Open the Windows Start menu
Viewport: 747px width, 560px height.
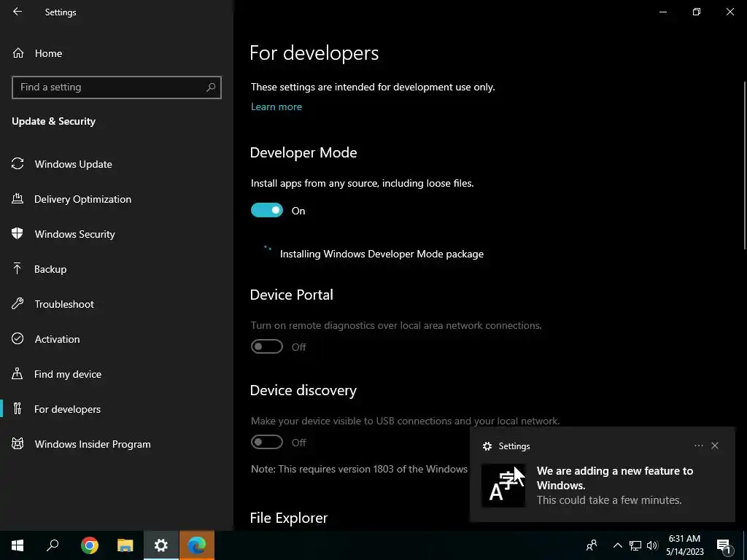coord(18,545)
